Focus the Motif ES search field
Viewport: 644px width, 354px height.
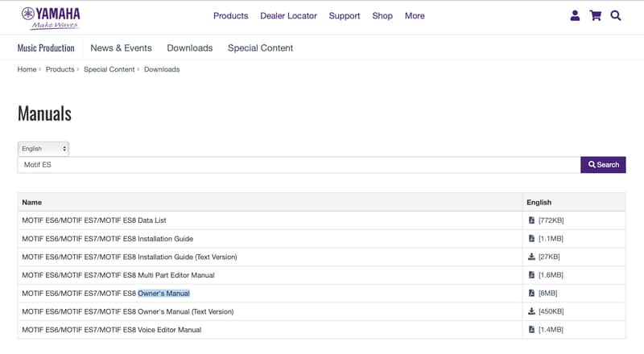click(299, 165)
